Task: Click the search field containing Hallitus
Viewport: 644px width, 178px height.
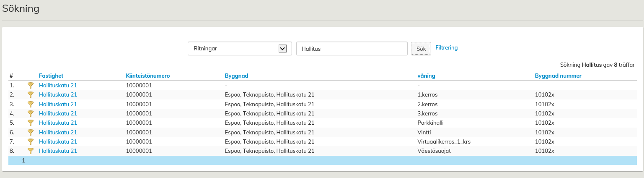Action: point(352,49)
